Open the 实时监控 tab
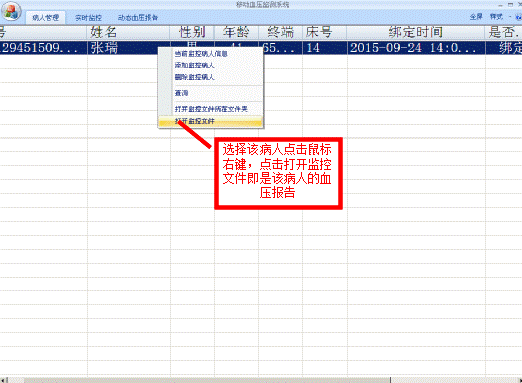 88,18
